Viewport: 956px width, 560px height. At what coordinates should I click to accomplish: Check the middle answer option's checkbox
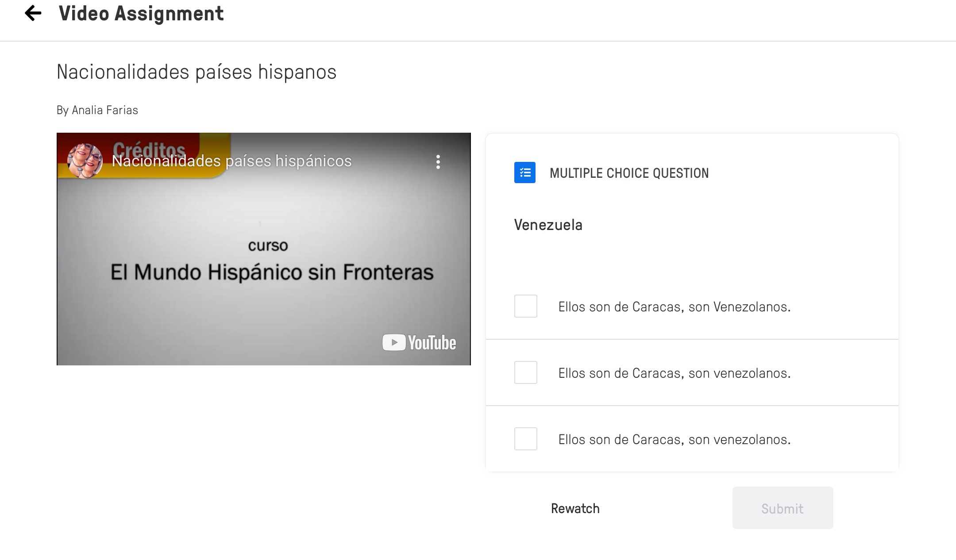(525, 372)
